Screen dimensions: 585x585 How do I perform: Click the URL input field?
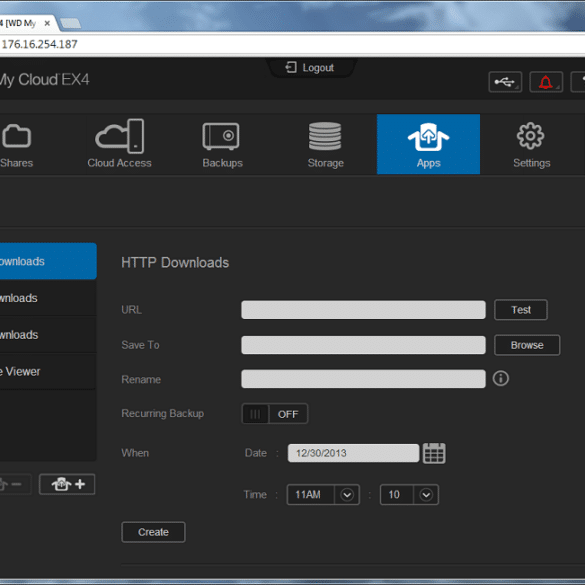point(363,310)
